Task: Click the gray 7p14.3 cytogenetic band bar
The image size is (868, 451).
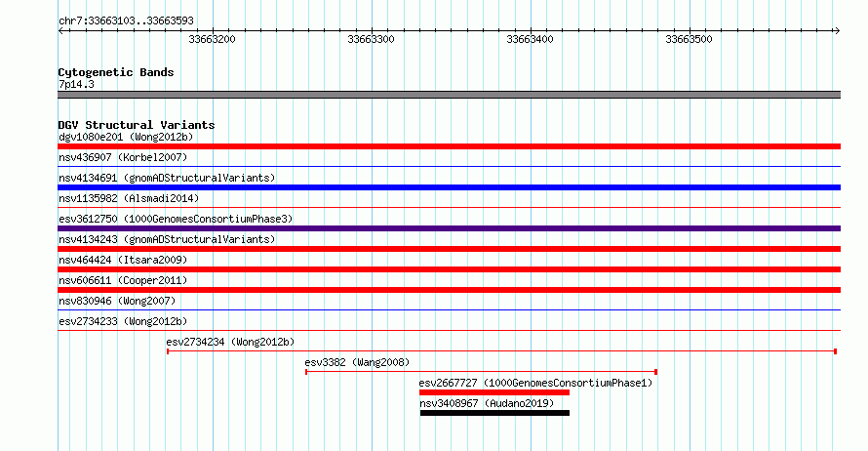Action: coord(449,95)
